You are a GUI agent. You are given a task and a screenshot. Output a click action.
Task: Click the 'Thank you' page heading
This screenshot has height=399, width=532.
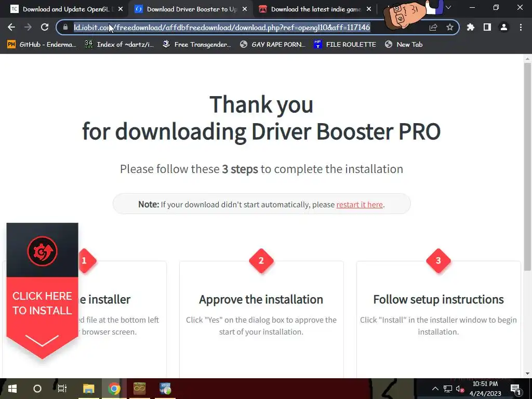coord(261,104)
